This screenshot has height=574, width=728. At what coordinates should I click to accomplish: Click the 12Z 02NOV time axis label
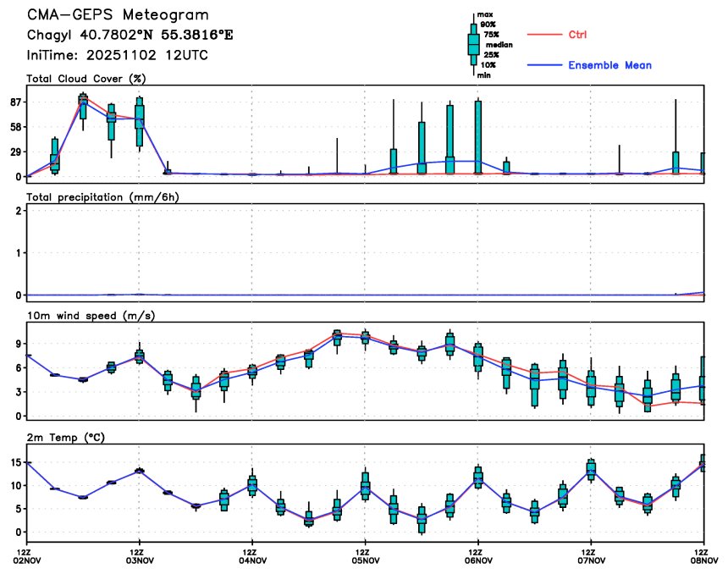[x=27, y=556]
